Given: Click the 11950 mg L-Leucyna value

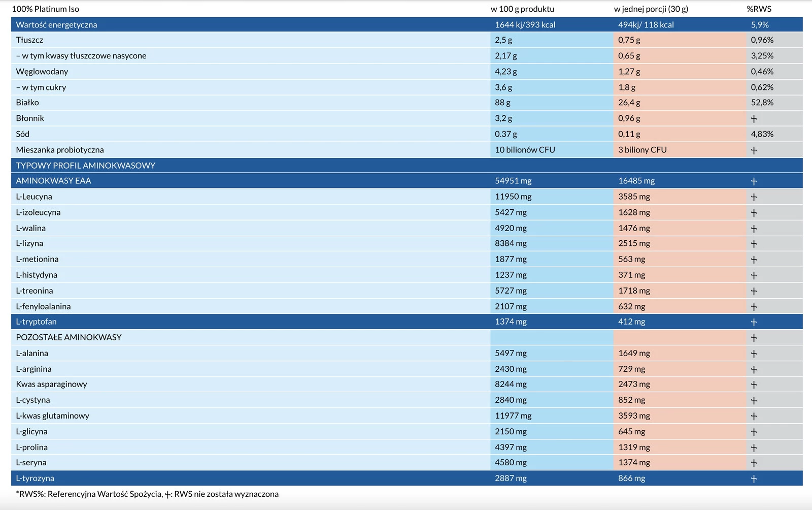Looking at the screenshot, I should pos(513,197).
